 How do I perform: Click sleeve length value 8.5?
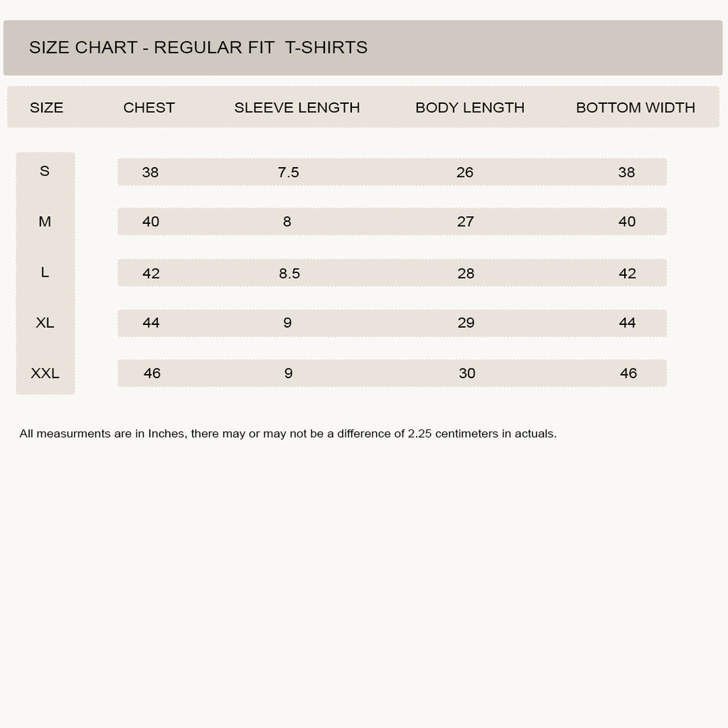289,273
